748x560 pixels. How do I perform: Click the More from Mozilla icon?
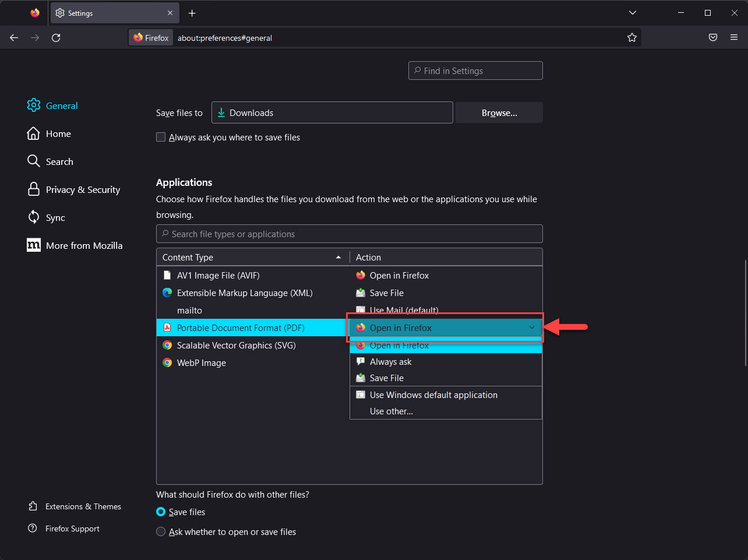34,245
